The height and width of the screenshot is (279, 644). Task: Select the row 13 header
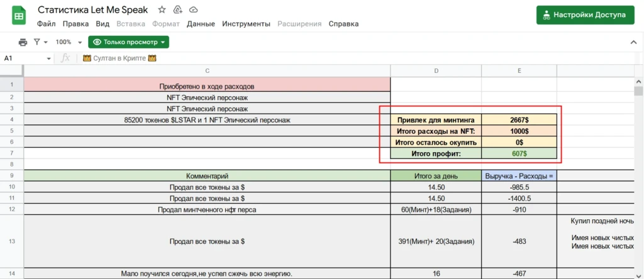11,241
